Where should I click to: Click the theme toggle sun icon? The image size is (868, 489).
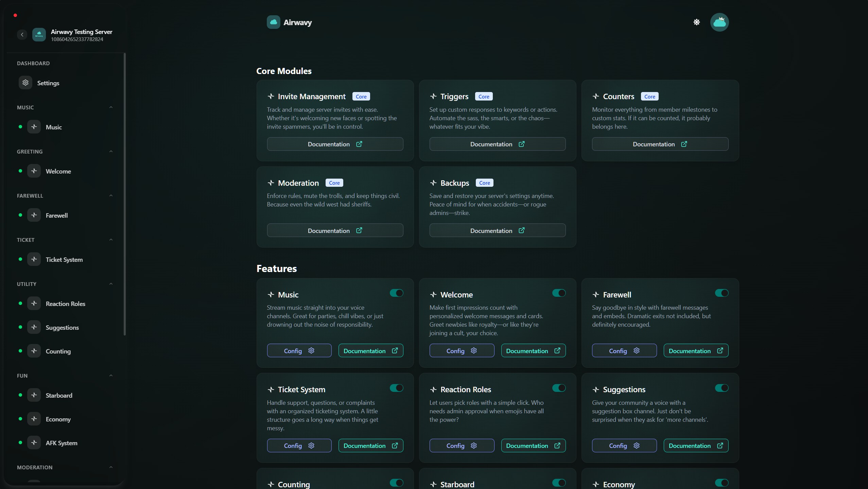point(696,22)
